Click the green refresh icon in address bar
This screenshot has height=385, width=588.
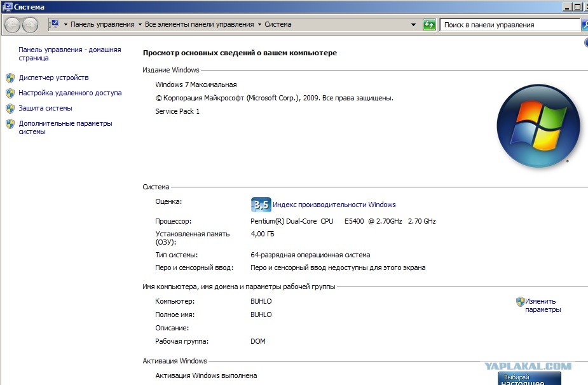click(x=429, y=25)
